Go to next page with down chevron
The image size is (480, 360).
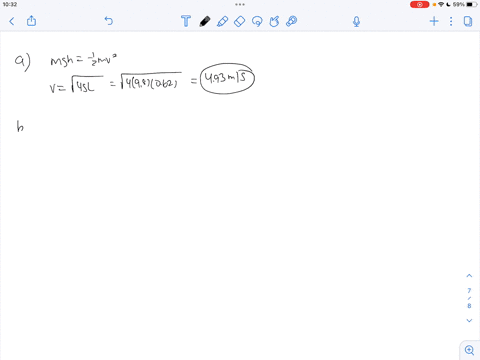coord(469,320)
